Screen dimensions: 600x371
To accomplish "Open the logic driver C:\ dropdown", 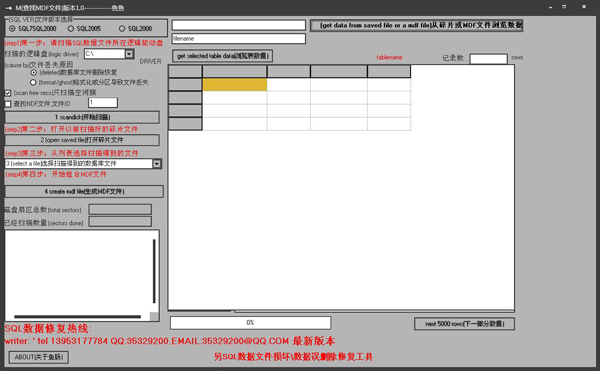I will (129, 54).
